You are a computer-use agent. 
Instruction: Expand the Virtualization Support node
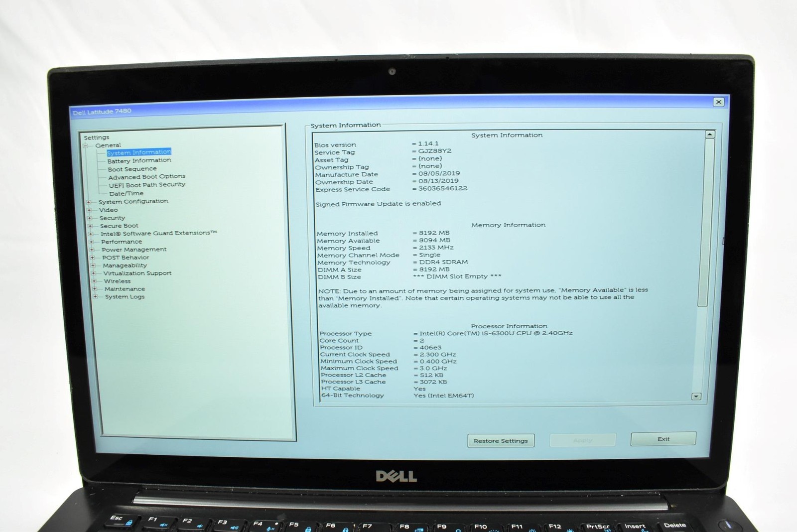point(93,273)
